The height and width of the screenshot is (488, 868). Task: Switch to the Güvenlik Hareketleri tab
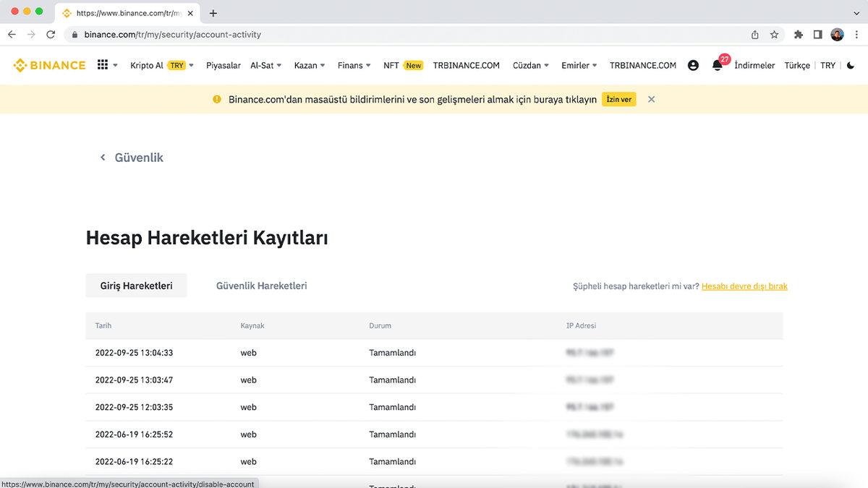coord(261,285)
